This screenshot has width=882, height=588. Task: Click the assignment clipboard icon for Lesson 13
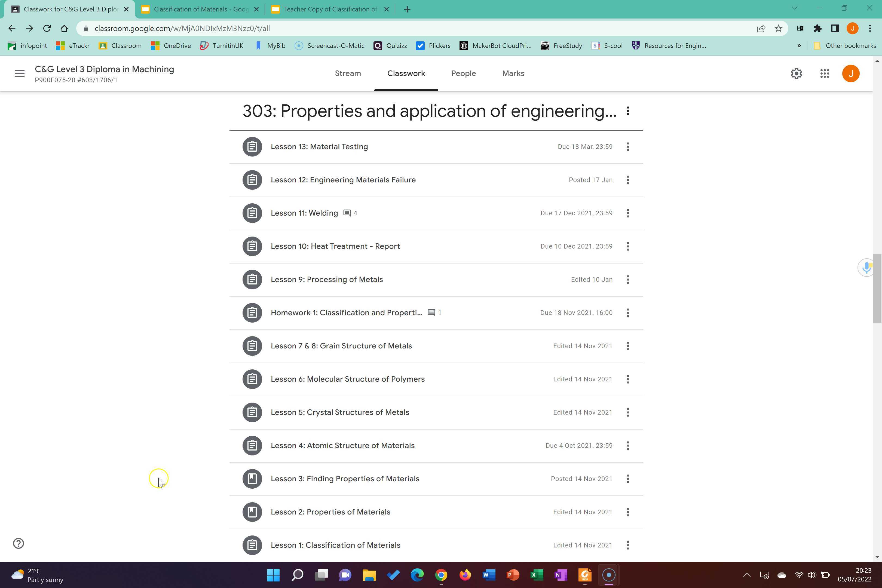tap(252, 147)
